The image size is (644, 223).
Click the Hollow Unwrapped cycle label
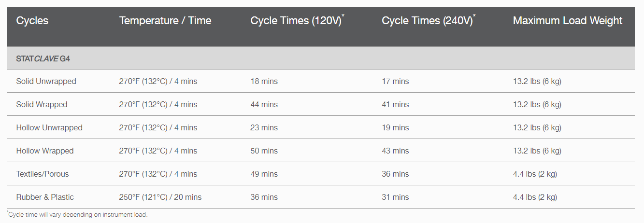point(49,128)
